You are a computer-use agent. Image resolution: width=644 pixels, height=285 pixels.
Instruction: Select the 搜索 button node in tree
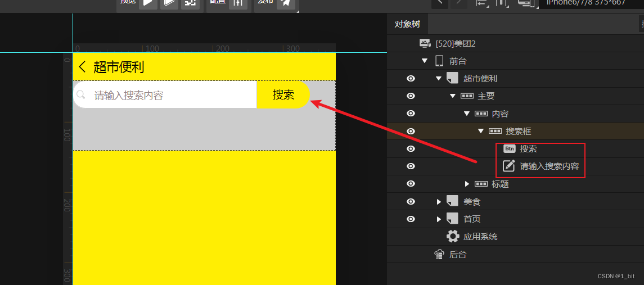point(528,148)
